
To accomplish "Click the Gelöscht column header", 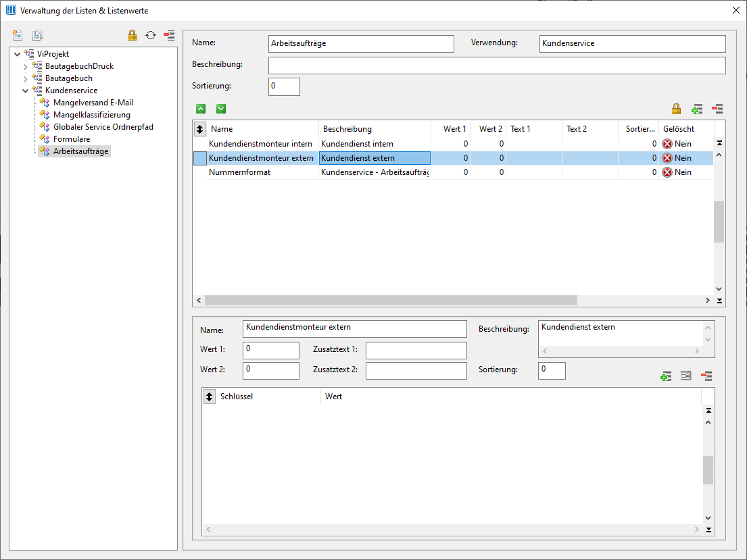I will point(687,129).
